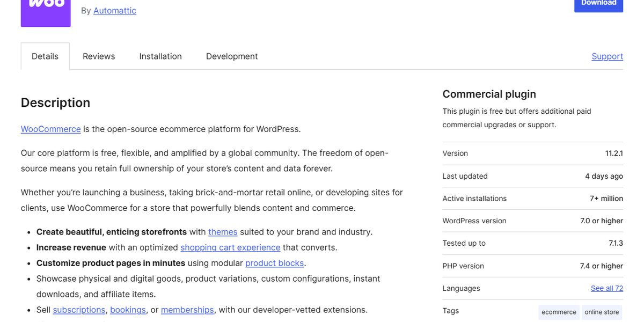This screenshot has width=644, height=322.
Task: Click 'Customize product pages in minutes' text
Action: (x=111, y=263)
